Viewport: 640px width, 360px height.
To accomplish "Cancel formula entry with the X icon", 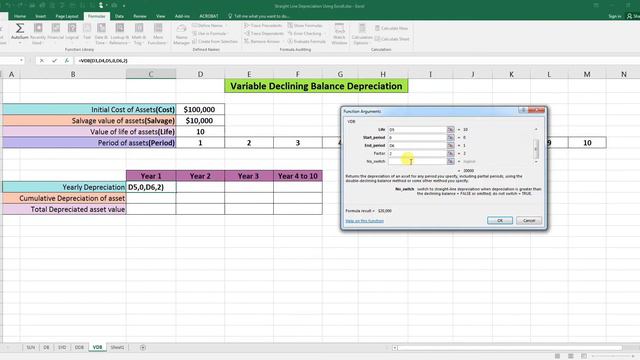I will click(42, 60).
